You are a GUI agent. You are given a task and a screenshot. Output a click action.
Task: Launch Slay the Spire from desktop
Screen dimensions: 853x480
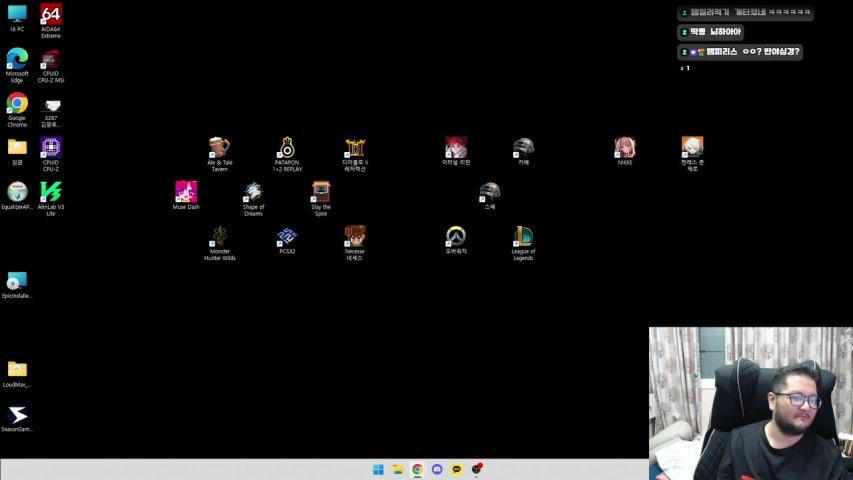point(321,192)
